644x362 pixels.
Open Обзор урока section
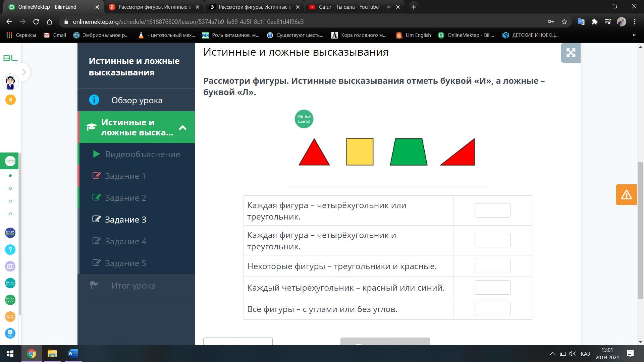point(137,100)
